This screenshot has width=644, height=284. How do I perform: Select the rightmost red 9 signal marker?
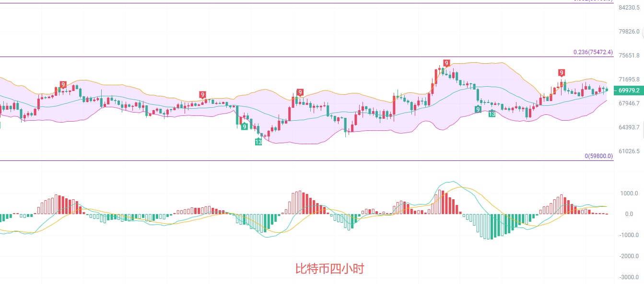561,73
